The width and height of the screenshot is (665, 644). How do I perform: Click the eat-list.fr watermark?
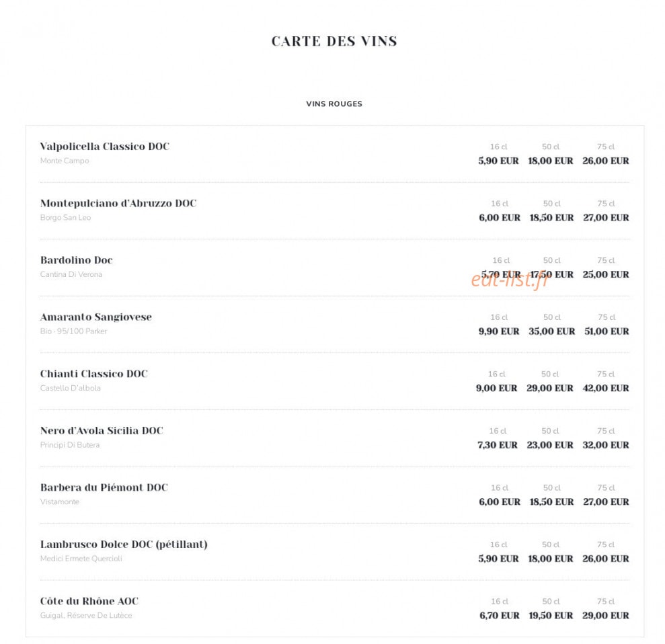click(510, 280)
